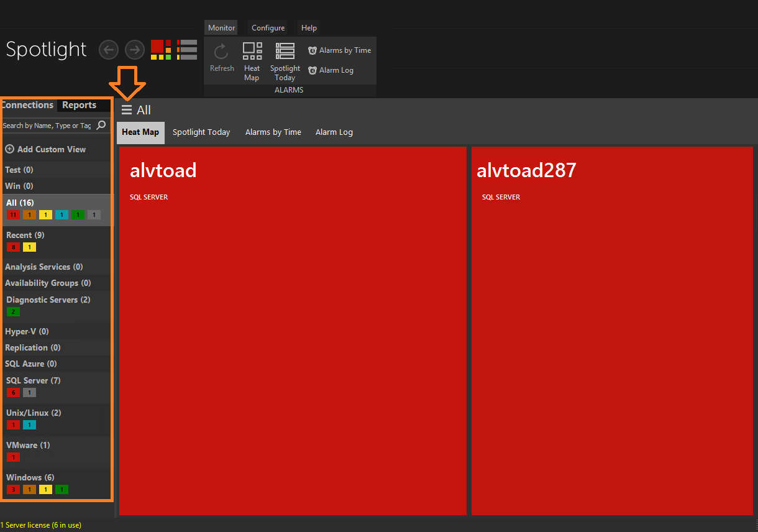758x532 pixels.
Task: Click red 1 badge under Unix/Linux
Action: point(13,425)
